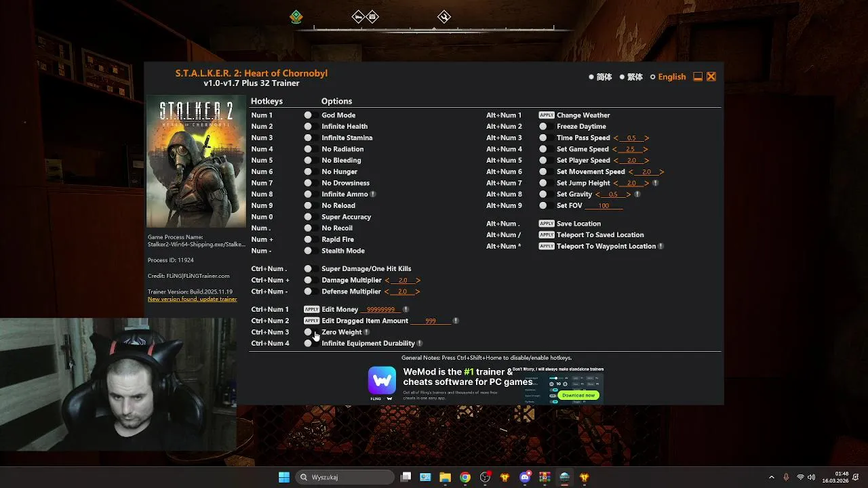Show hidden system tray icons

[771, 477]
